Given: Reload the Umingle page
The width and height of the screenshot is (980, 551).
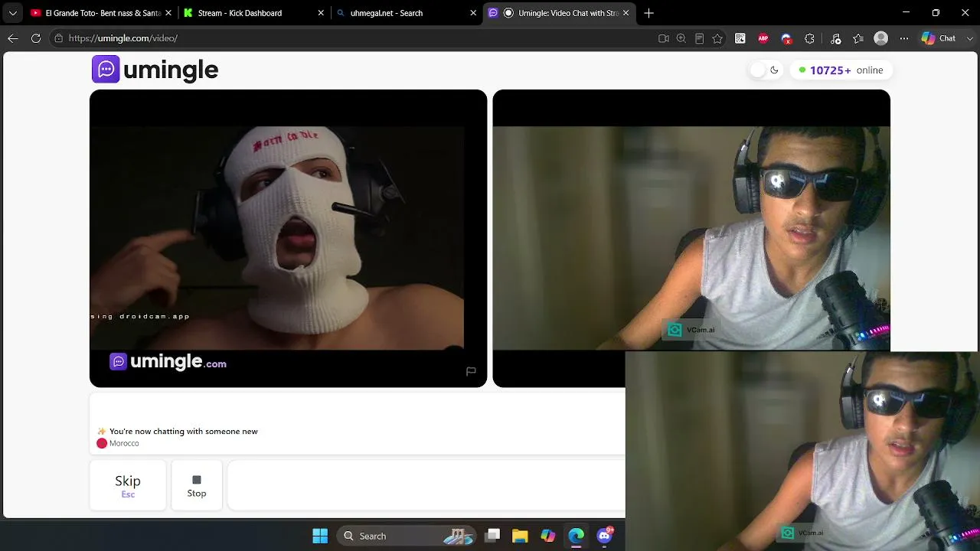Looking at the screenshot, I should pyautogui.click(x=36, y=38).
